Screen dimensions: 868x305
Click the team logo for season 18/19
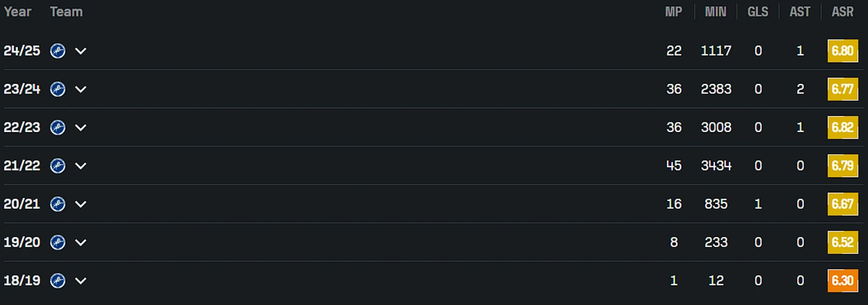(x=58, y=281)
